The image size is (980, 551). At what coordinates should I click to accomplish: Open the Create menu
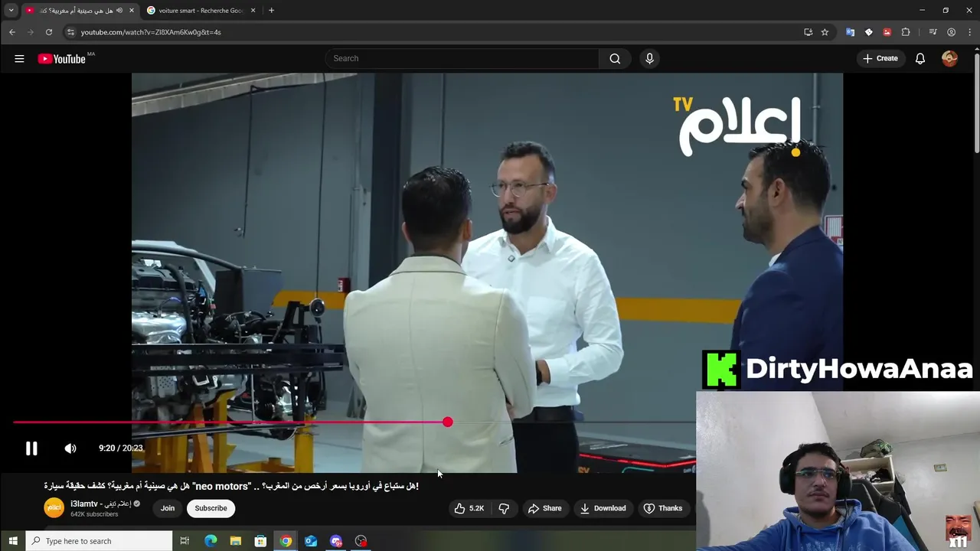coord(880,59)
